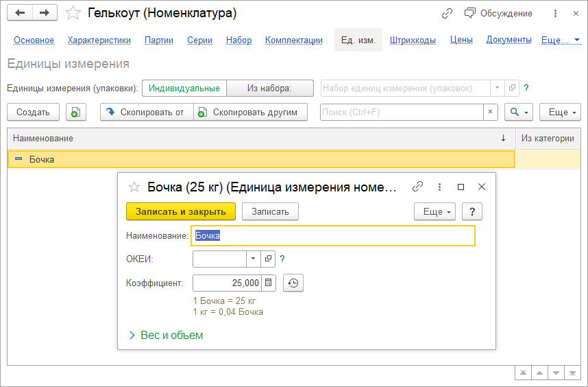Go to Штрихкоды tab

pos(413,40)
